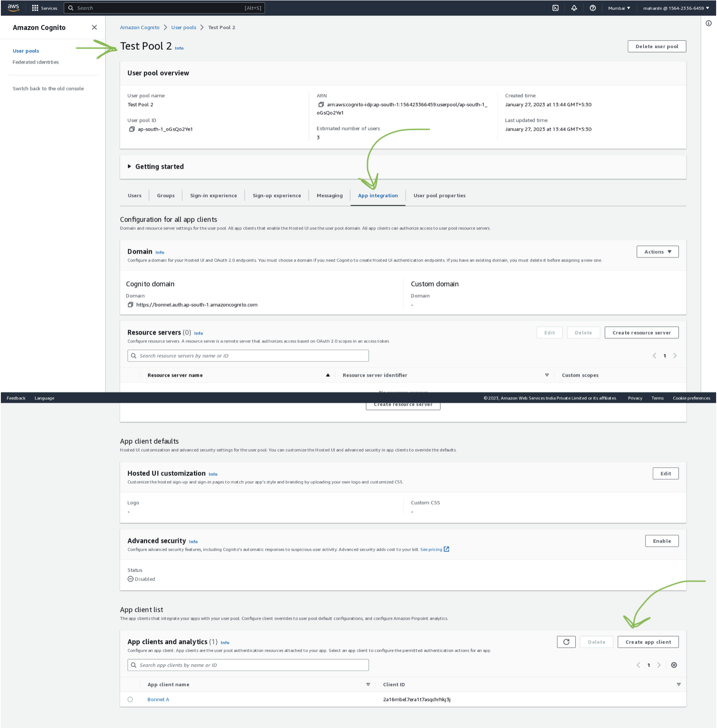
Task: Enable Advanced security
Action: (x=662, y=541)
